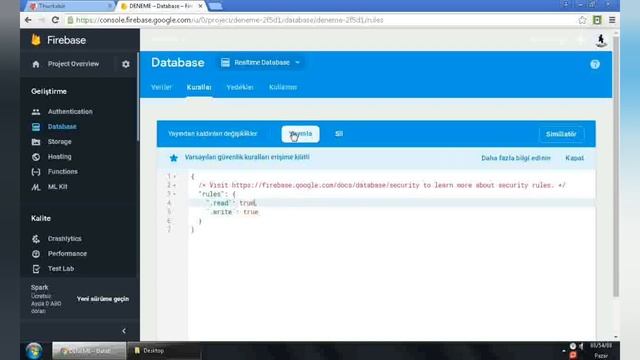Switch to the Yedekler tab
This screenshot has width=640, height=360.
(x=240, y=87)
